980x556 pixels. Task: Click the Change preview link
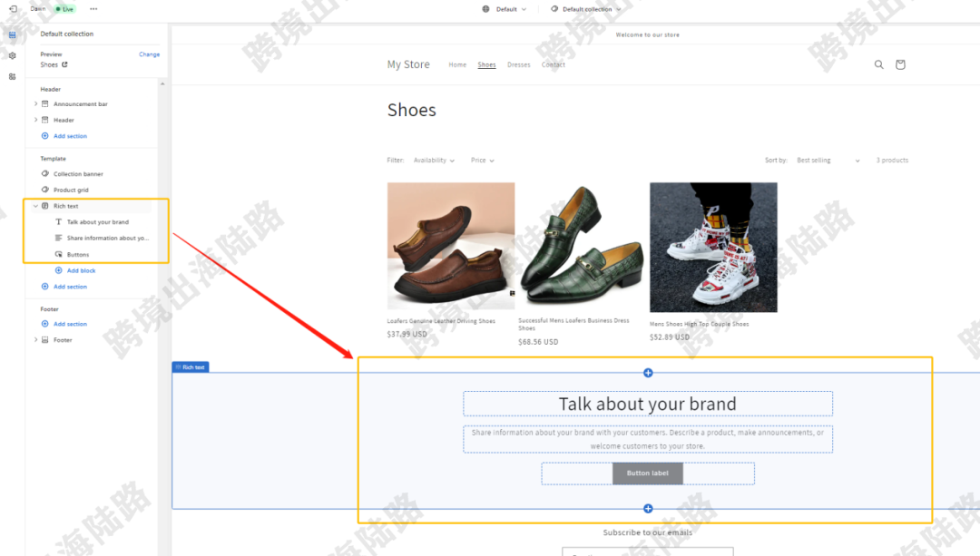pyautogui.click(x=150, y=54)
